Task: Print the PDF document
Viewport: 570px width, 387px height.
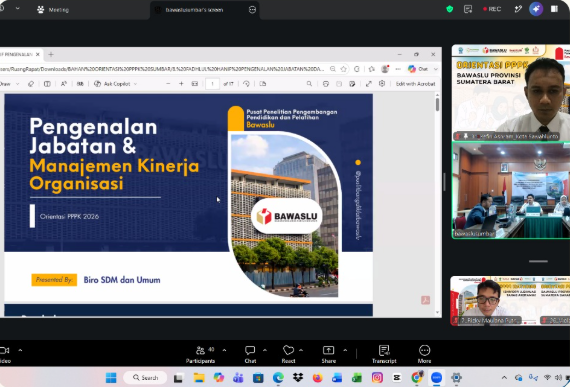Action: point(326,84)
